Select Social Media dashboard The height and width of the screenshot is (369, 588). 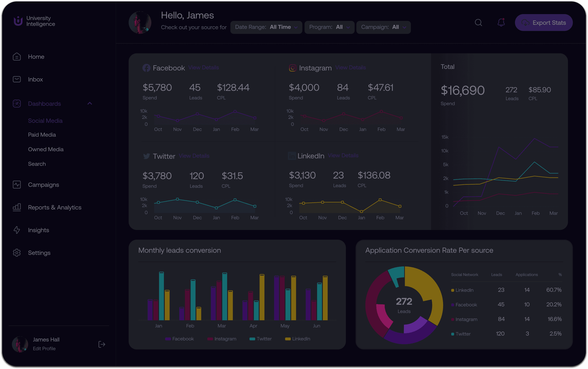pos(45,121)
